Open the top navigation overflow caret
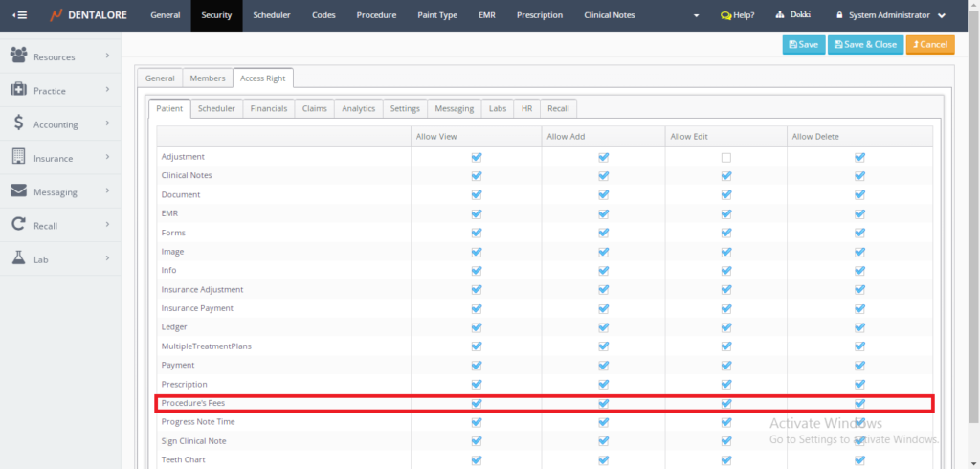This screenshot has height=469, width=980. point(696,16)
